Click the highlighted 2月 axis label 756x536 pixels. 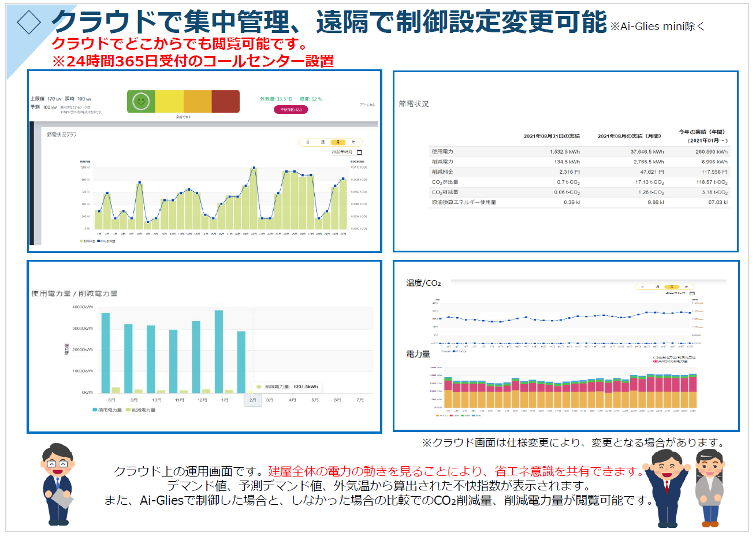pos(253,400)
